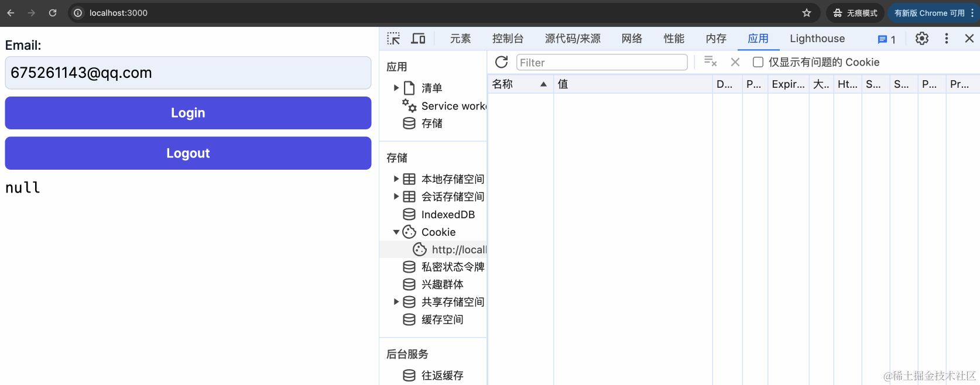Select the http://localhost cookie entry

point(450,250)
